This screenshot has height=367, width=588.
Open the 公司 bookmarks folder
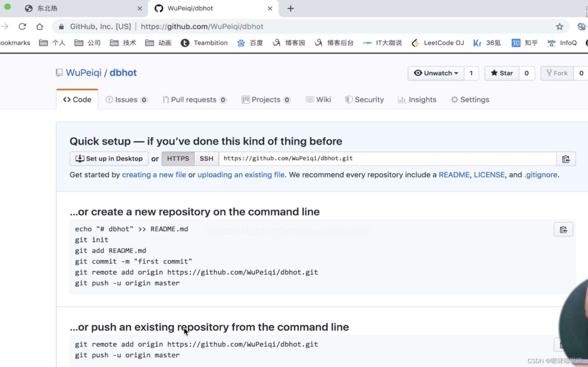(x=88, y=43)
